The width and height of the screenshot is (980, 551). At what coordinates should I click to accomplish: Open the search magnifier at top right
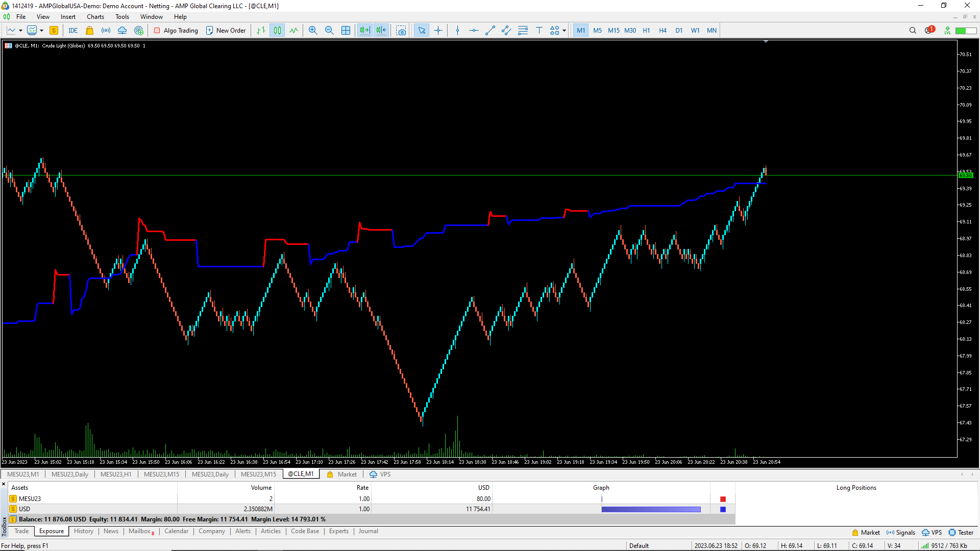pos(913,31)
